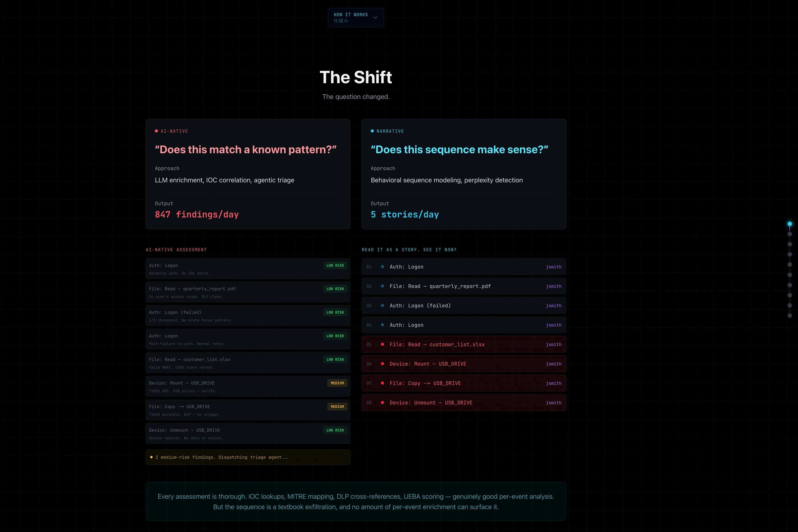This screenshot has width=798, height=532.
Task: Open the How It Works section dropdown
Action: 356,17
